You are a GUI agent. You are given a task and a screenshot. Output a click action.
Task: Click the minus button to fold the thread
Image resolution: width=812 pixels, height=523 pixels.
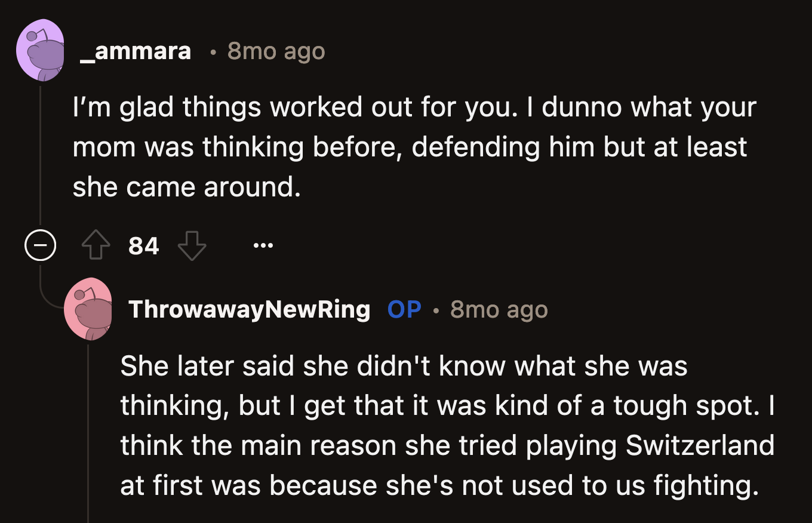(x=40, y=245)
